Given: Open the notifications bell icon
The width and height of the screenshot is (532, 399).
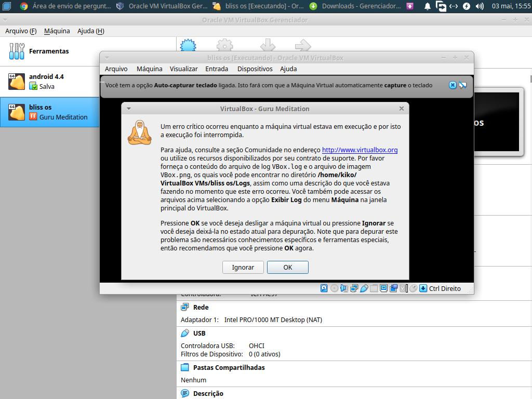Looking at the screenshot, I should pos(428,6).
